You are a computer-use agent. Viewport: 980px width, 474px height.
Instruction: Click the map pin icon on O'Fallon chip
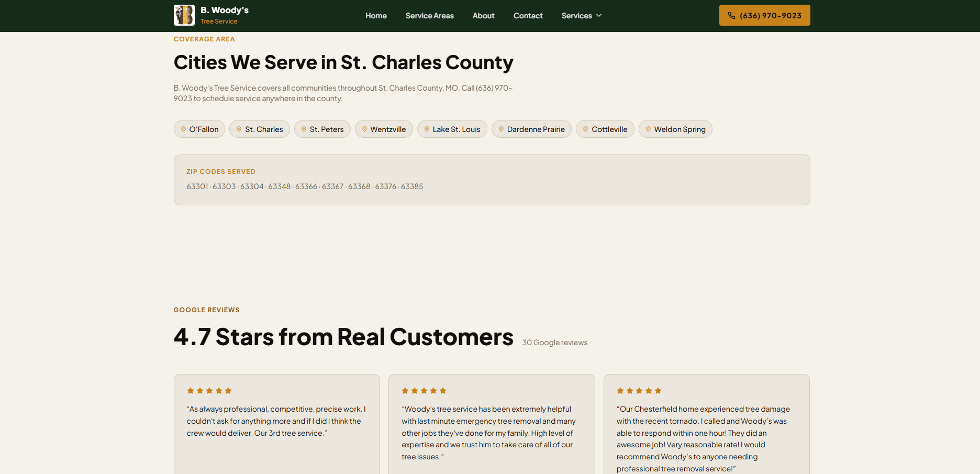click(x=183, y=129)
